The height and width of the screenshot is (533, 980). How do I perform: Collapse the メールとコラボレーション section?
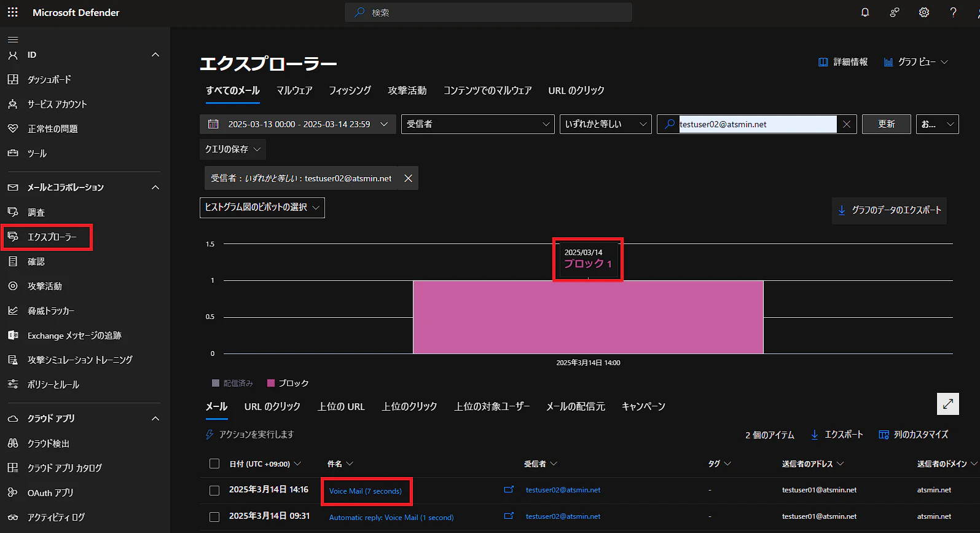point(155,188)
